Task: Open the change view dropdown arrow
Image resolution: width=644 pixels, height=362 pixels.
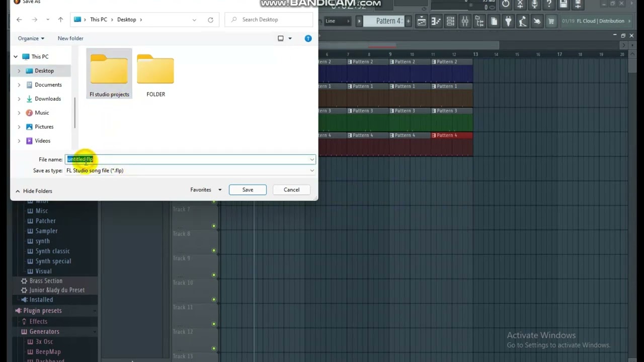Action: tap(290, 38)
